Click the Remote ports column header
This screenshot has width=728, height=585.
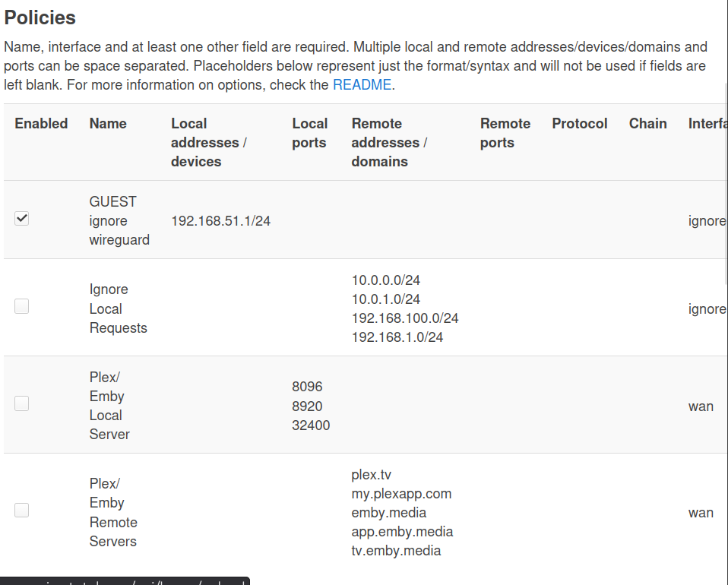(x=505, y=133)
